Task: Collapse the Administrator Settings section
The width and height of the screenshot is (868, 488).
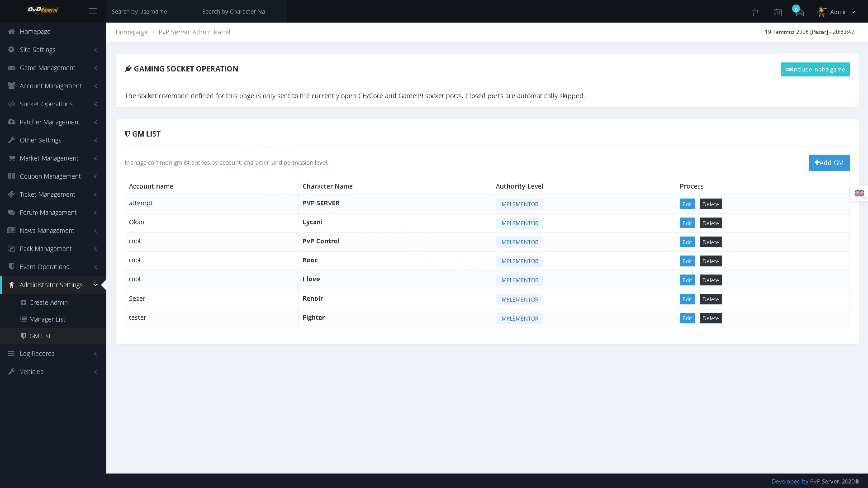Action: 53,285
